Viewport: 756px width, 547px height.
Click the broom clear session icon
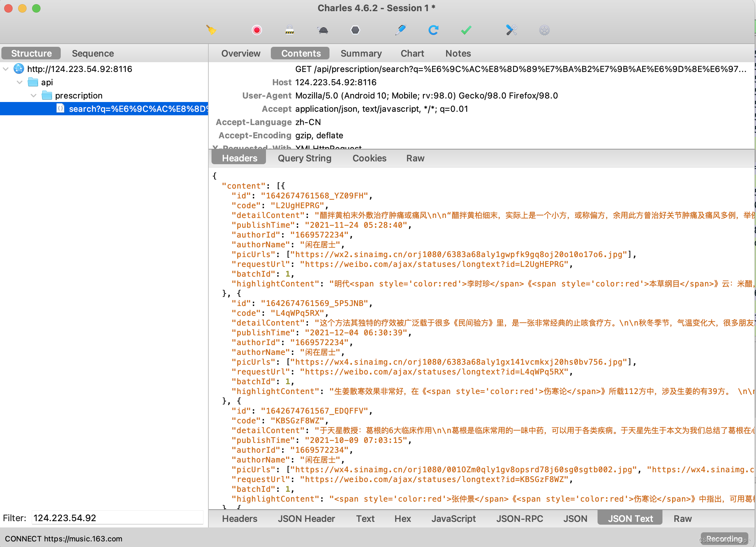tap(211, 30)
